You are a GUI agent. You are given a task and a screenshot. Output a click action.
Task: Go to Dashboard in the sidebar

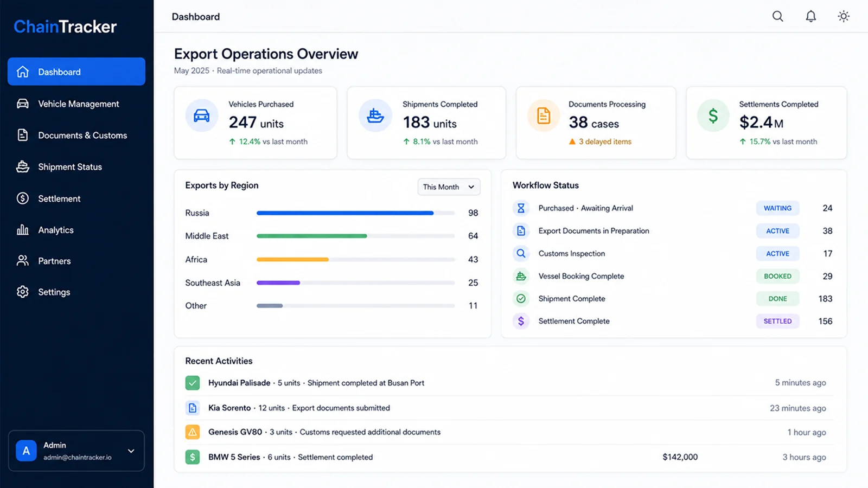coord(76,72)
